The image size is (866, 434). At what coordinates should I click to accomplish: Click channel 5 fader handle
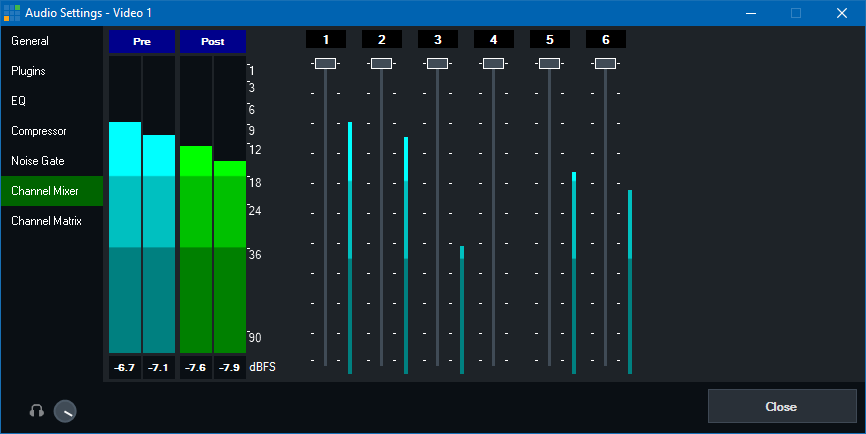[549, 63]
